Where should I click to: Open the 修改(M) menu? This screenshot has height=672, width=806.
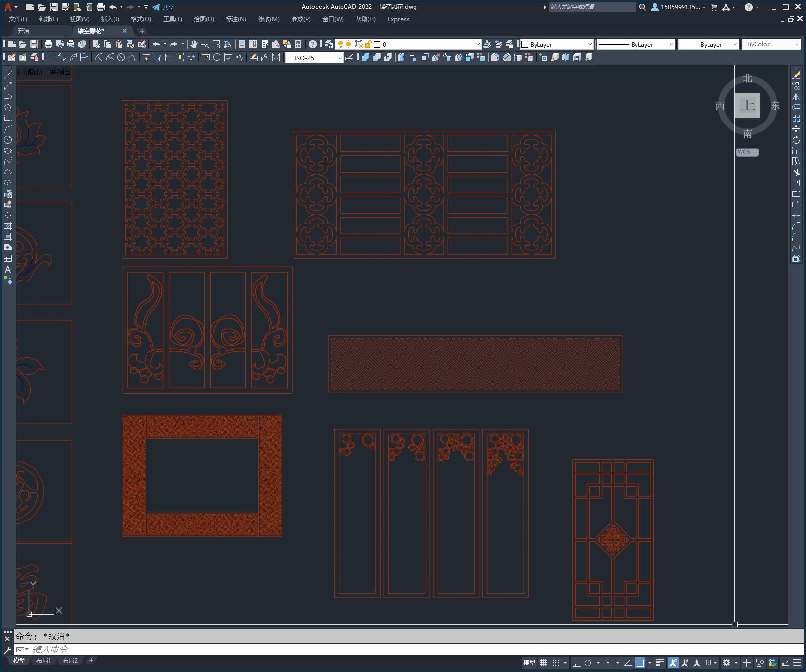pos(269,19)
